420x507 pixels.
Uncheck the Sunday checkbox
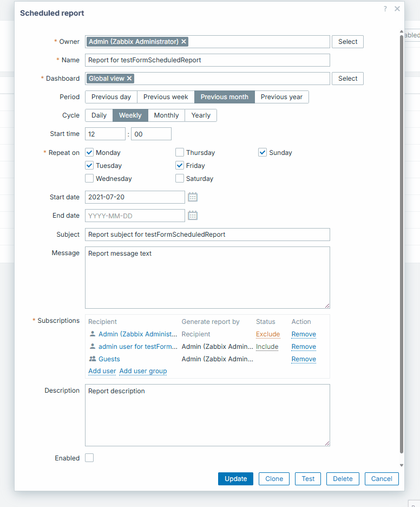tap(262, 153)
